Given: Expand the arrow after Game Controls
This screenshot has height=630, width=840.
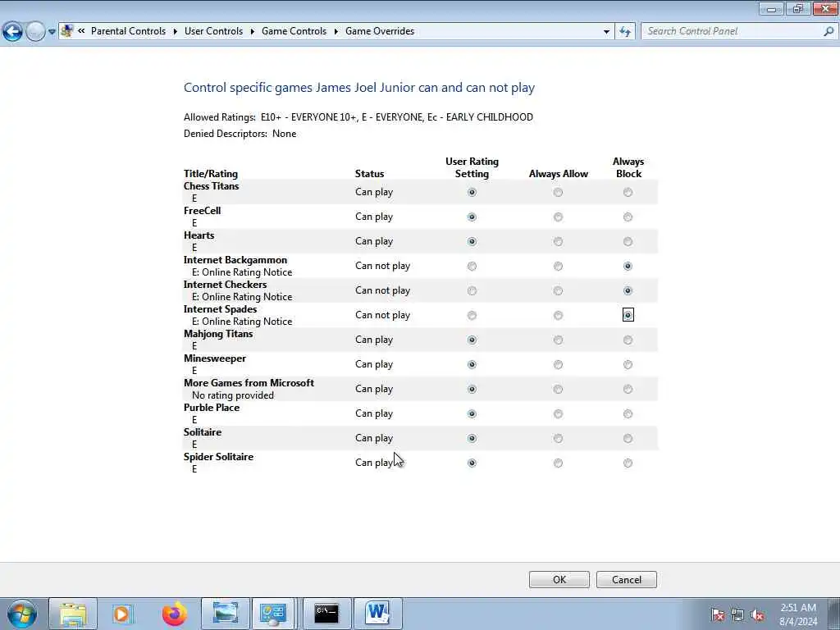Looking at the screenshot, I should [x=336, y=31].
